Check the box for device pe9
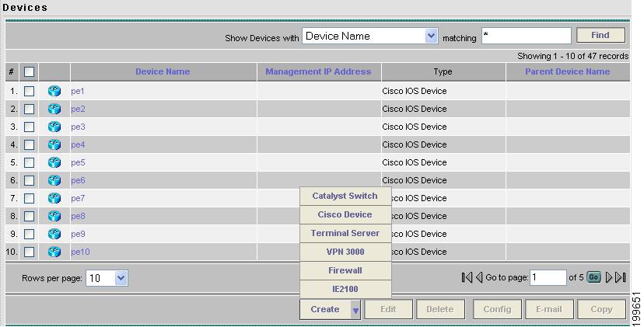Screen dimensions: 644x327 (29, 234)
